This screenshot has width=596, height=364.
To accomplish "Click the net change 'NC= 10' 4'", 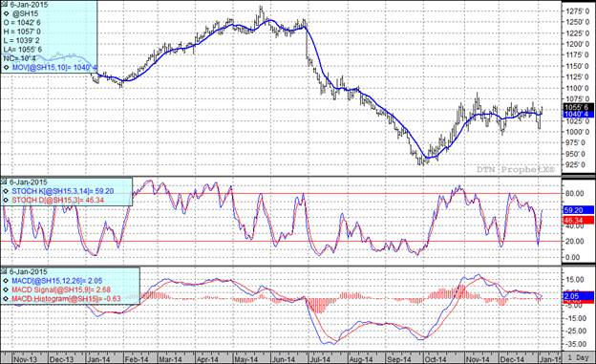I will (x=19, y=58).
